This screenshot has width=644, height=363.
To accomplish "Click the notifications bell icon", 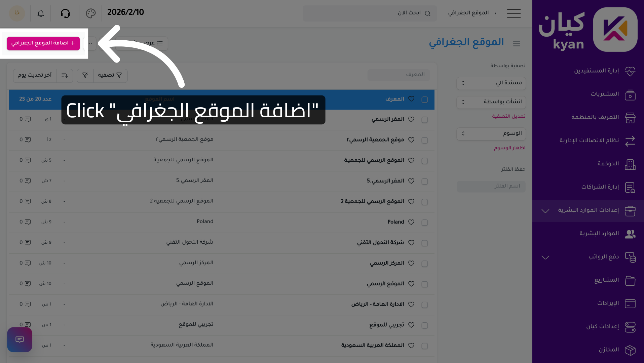I will pyautogui.click(x=41, y=13).
